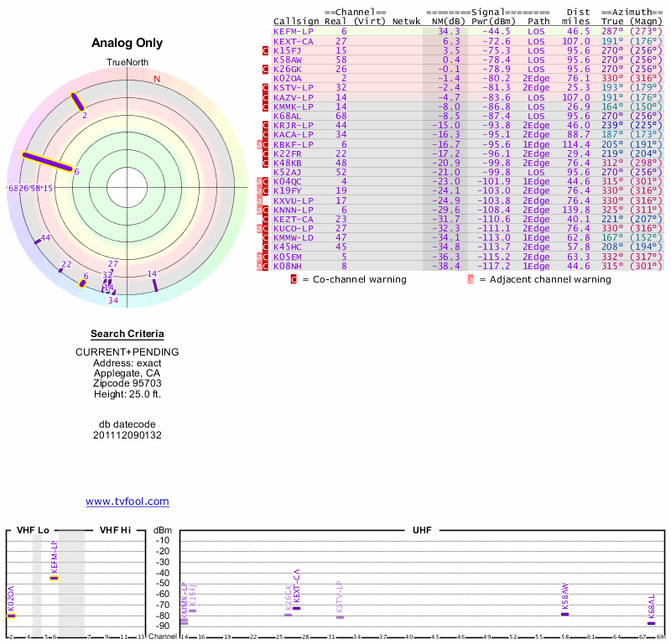Click the co-channel warning legend icon
Screen dimensions: 671x644
tap(294, 279)
